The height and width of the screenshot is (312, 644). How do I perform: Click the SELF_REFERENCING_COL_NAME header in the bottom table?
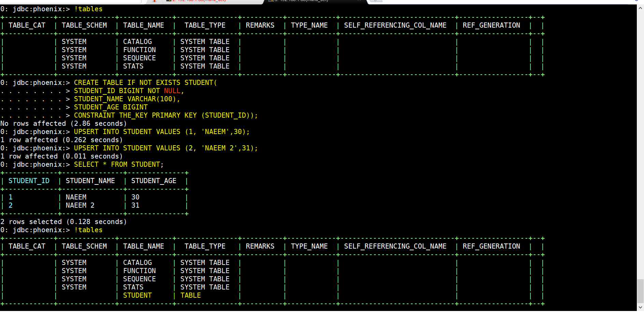point(395,246)
